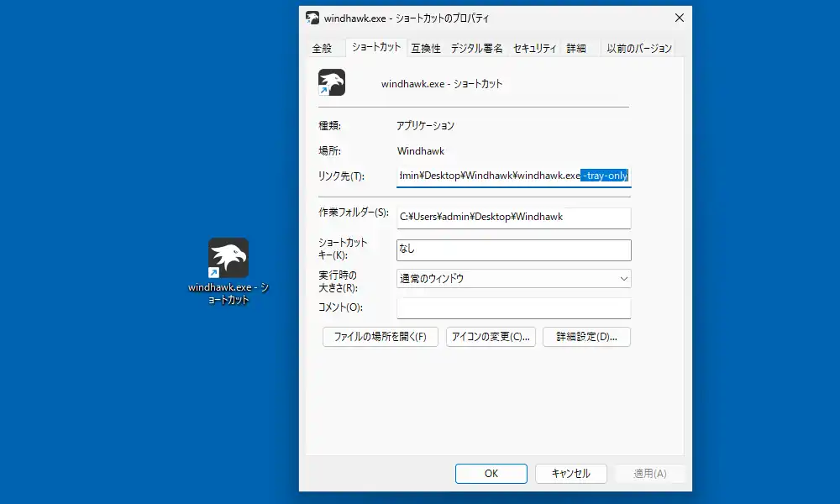Viewport: 840px width, 504px height.
Task: Open the 互換性 tab
Action: click(426, 48)
